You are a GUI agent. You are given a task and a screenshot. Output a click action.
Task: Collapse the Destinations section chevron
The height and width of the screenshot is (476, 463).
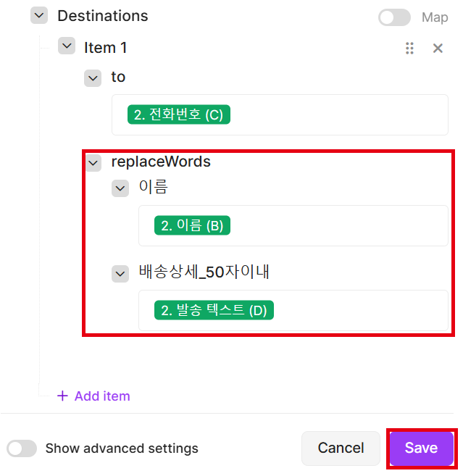pyautogui.click(x=39, y=15)
